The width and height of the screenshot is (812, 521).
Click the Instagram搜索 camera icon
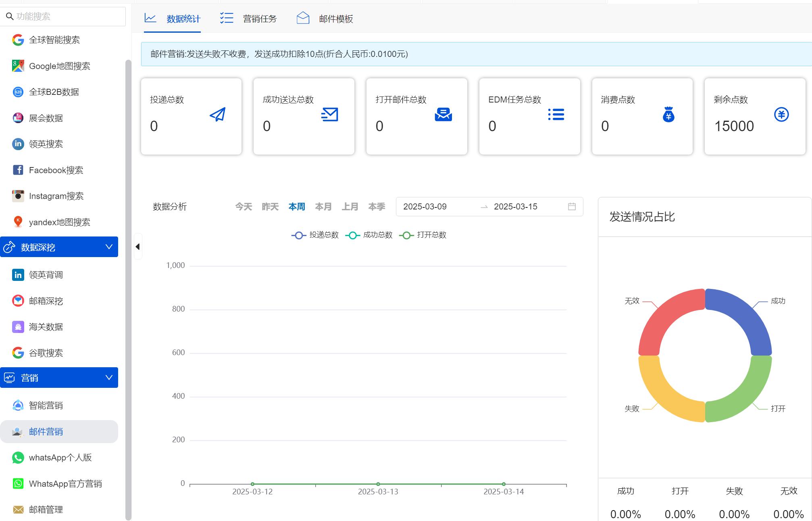[x=18, y=196]
